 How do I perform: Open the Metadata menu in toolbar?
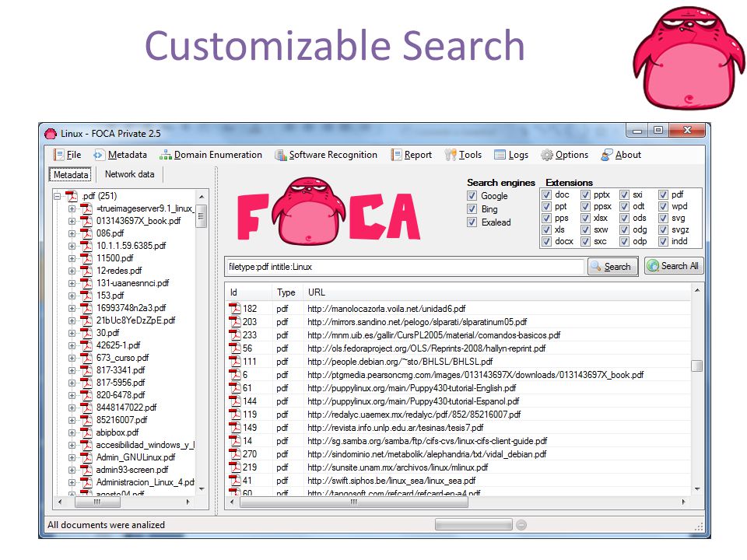120,155
